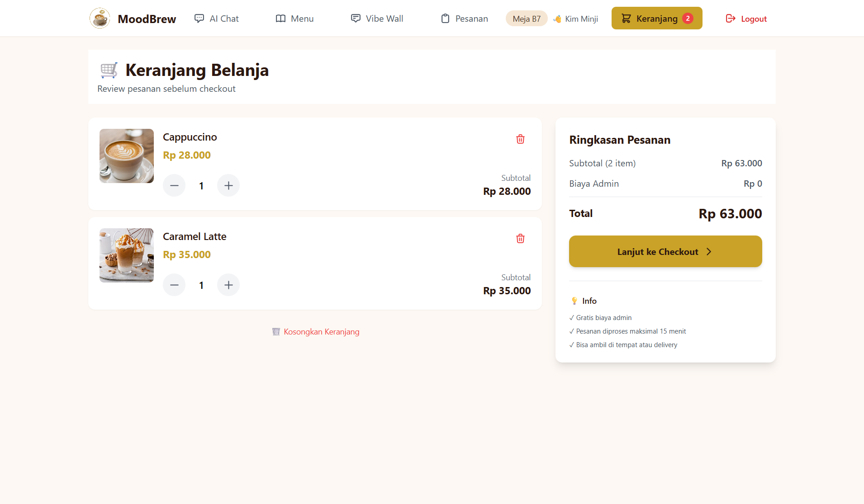
Task: Increase Cappuccino quantity with the plus button
Action: (x=228, y=185)
